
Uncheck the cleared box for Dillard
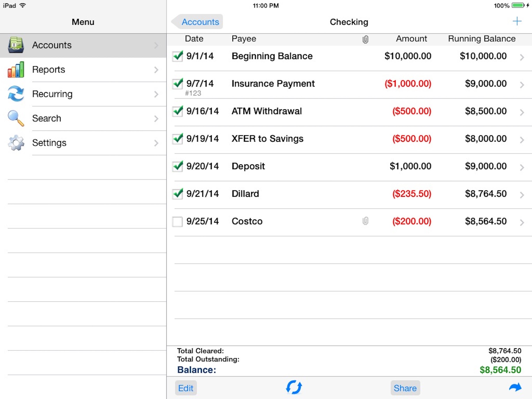click(x=177, y=194)
